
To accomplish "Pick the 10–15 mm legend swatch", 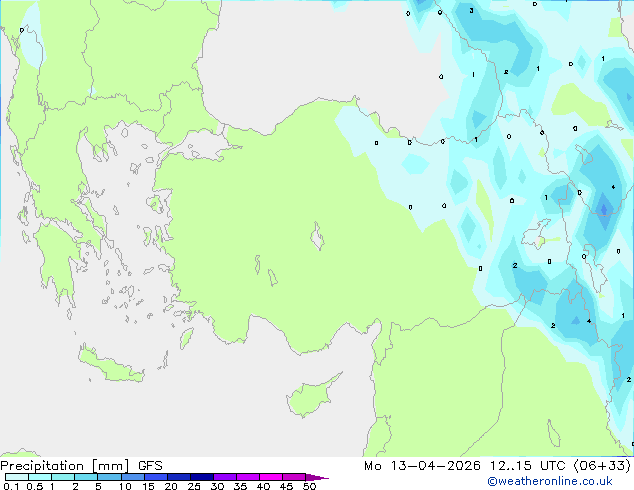I will (132, 477).
